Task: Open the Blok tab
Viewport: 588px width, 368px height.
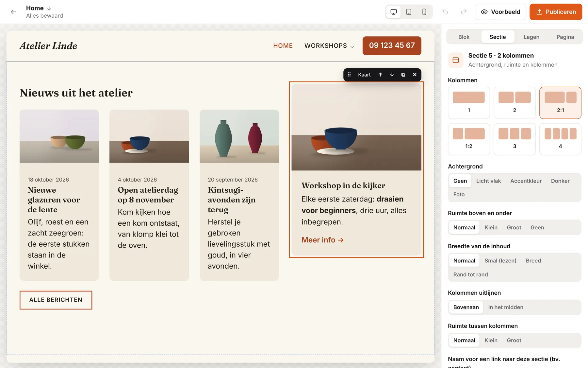Action: [x=464, y=37]
